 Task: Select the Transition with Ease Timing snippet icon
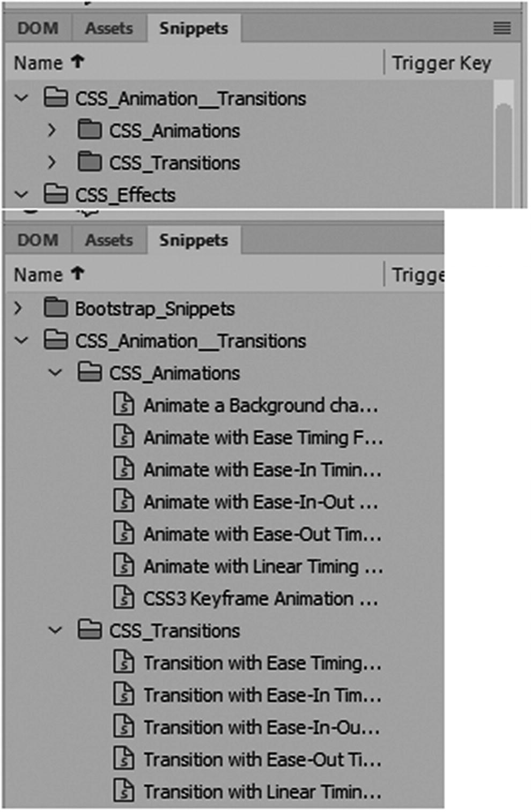(x=124, y=663)
